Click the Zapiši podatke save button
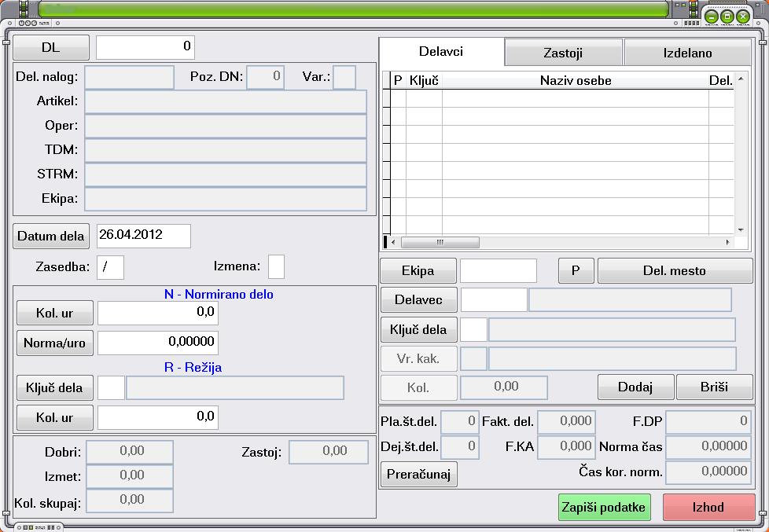The width and height of the screenshot is (769, 532). pyautogui.click(x=604, y=507)
